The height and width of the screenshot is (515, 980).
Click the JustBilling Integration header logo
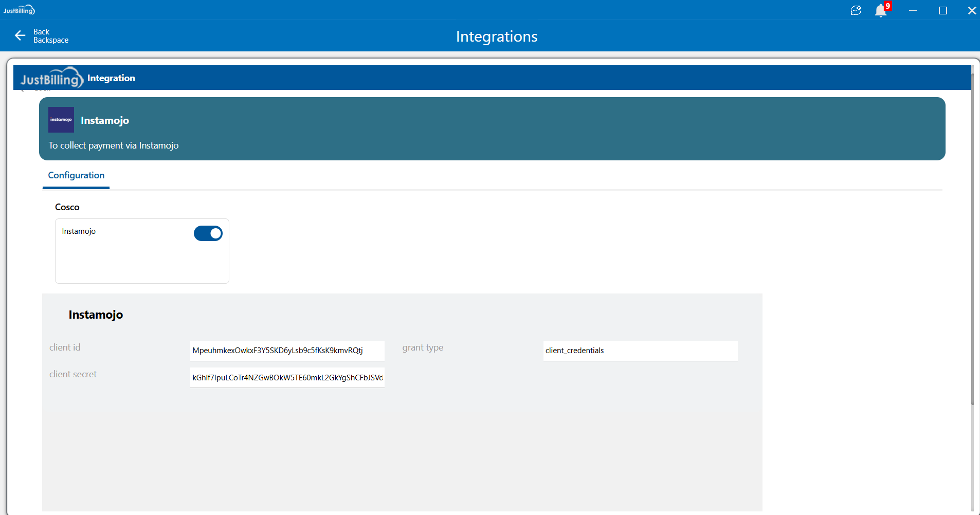coord(51,78)
